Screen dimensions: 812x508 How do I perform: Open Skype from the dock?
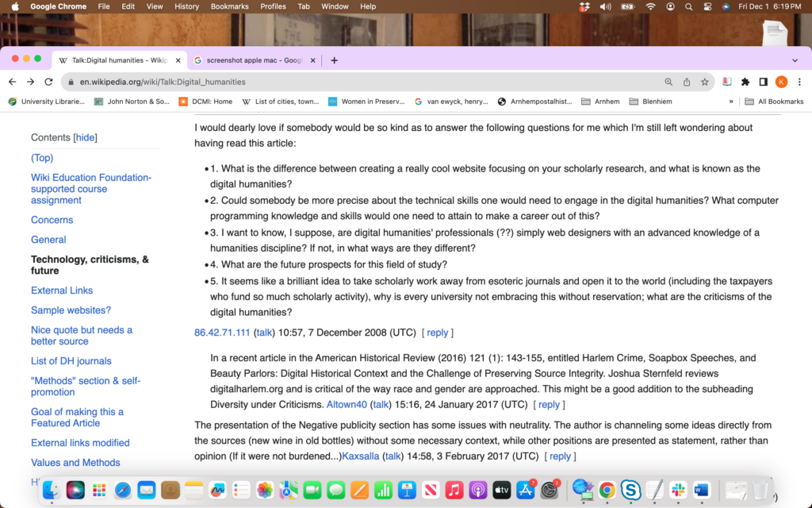(x=630, y=490)
